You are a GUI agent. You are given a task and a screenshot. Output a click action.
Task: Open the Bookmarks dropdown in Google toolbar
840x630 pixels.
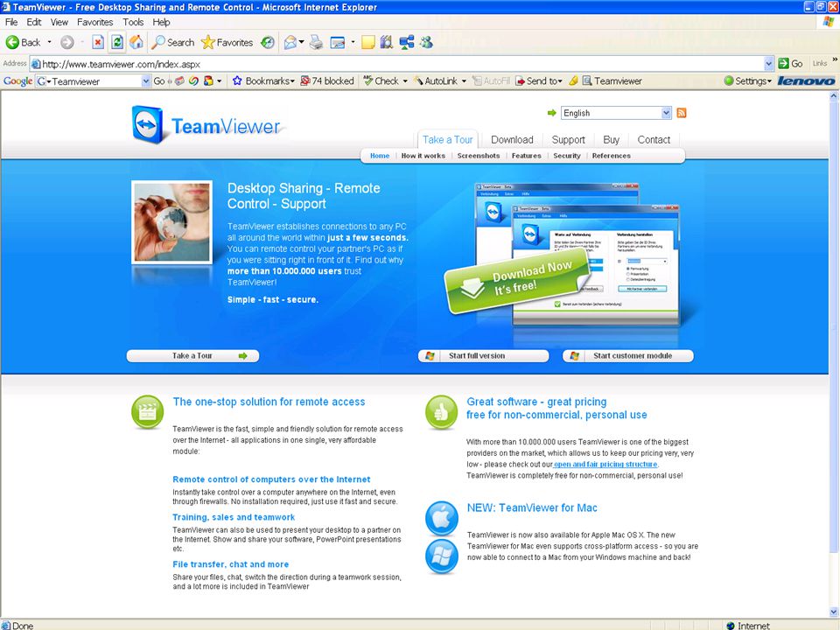(x=263, y=80)
